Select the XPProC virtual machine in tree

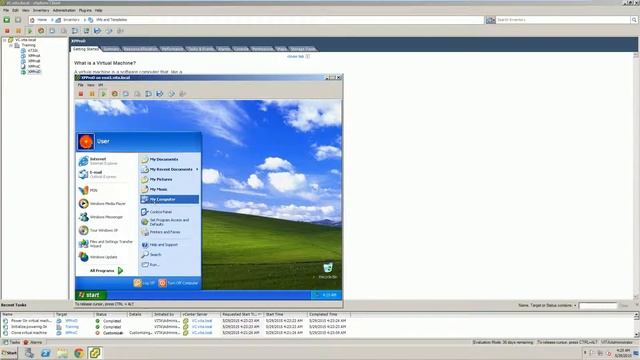[x=34, y=66]
